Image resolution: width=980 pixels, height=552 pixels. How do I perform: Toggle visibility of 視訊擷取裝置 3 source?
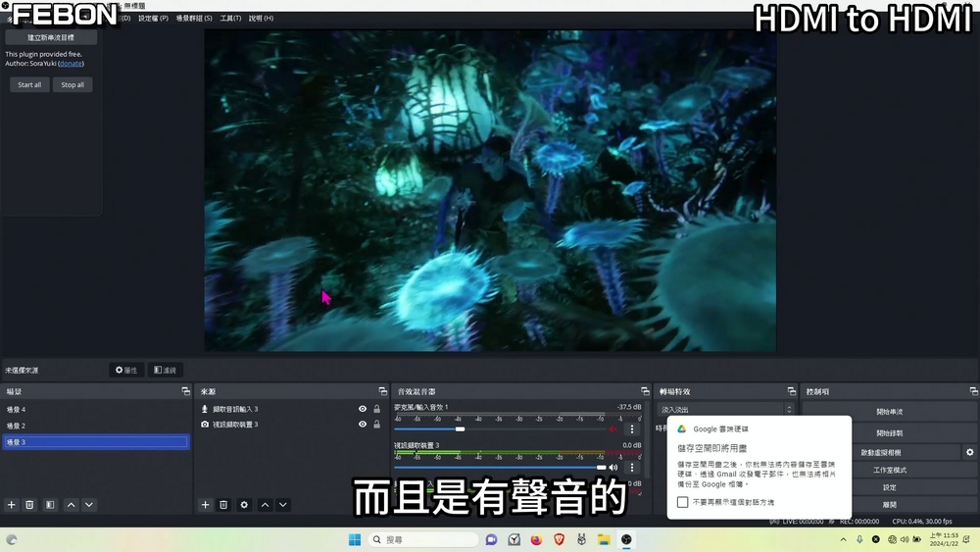click(x=363, y=424)
